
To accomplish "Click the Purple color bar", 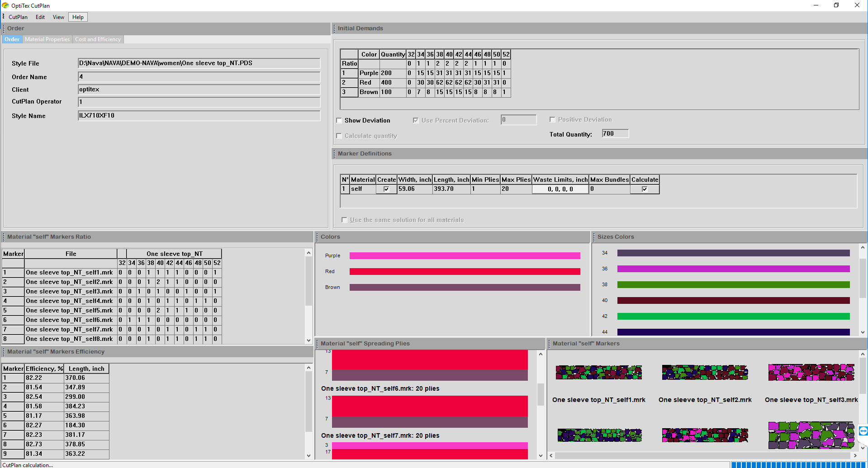I will 465,256.
